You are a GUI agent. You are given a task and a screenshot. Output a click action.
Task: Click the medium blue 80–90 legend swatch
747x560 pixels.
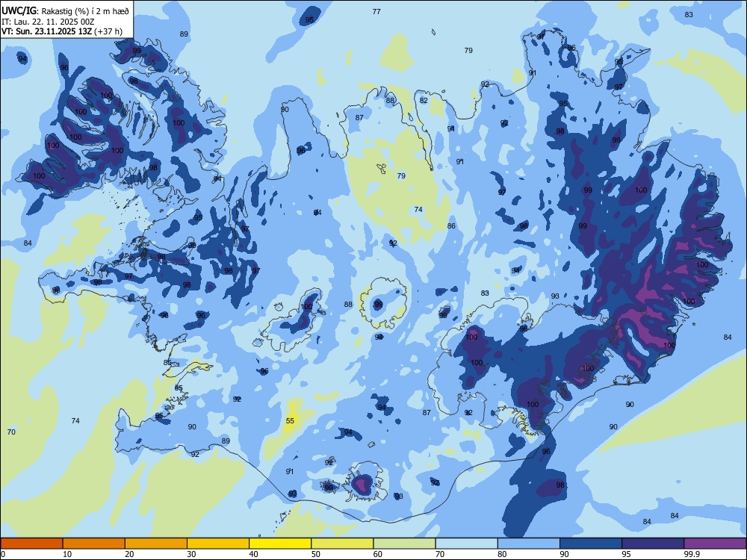pos(529,544)
